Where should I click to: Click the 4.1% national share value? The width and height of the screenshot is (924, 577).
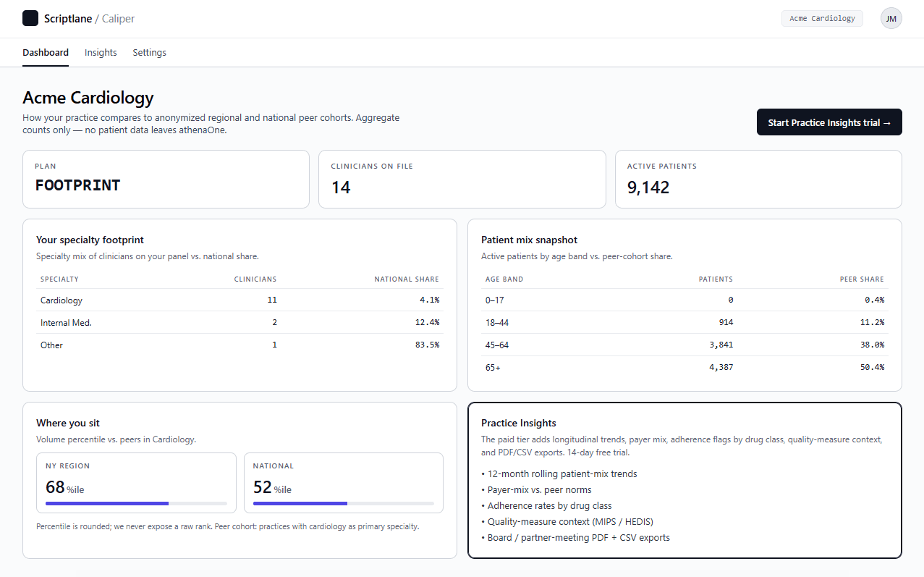tap(428, 300)
